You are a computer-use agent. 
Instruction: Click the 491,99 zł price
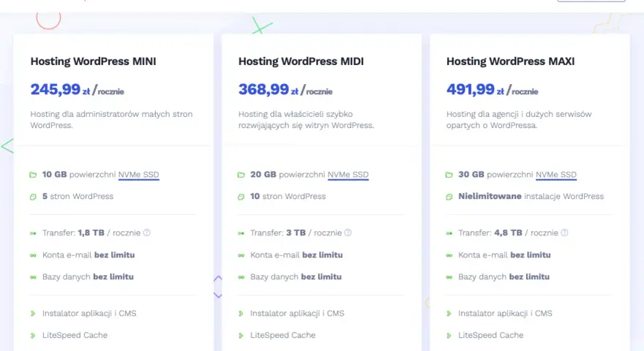(x=475, y=89)
